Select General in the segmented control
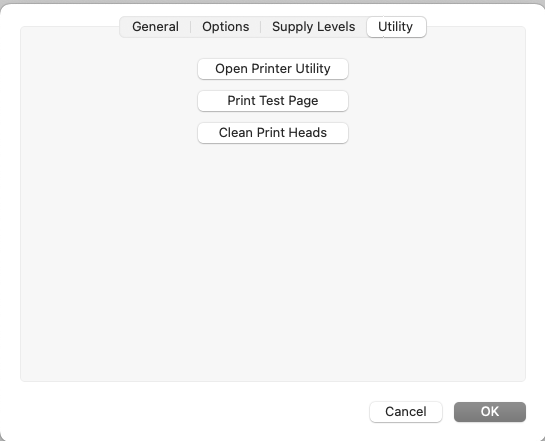 point(155,27)
